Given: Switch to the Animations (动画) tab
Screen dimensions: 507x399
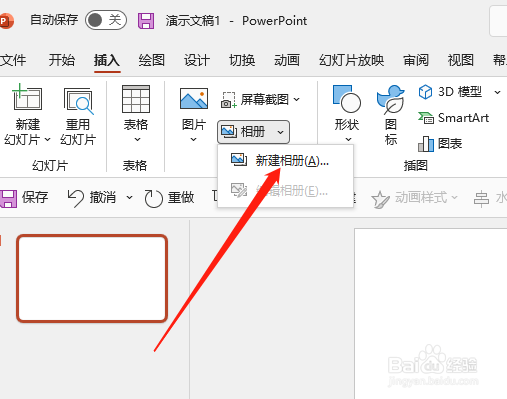Looking at the screenshot, I should point(287,60).
